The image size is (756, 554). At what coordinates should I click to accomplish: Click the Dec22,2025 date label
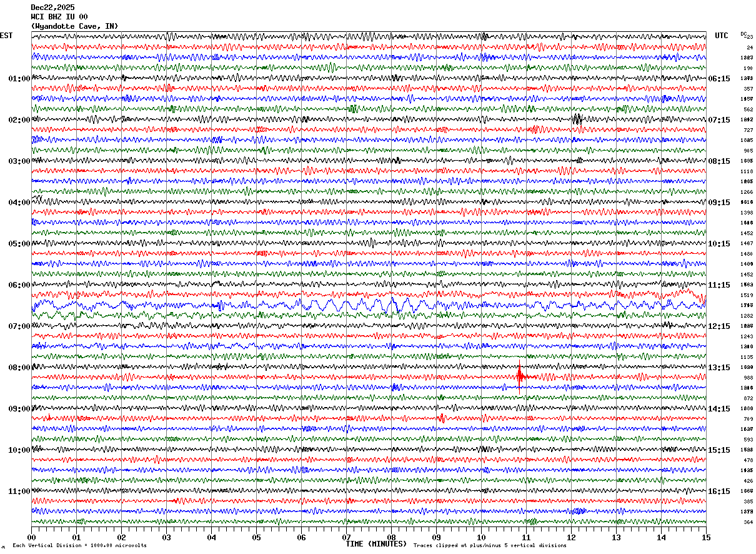(x=52, y=8)
